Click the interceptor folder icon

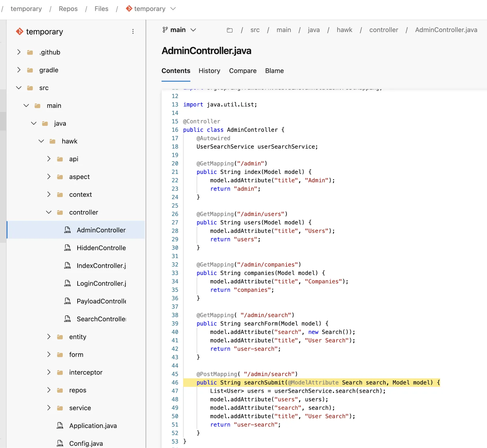(60, 373)
